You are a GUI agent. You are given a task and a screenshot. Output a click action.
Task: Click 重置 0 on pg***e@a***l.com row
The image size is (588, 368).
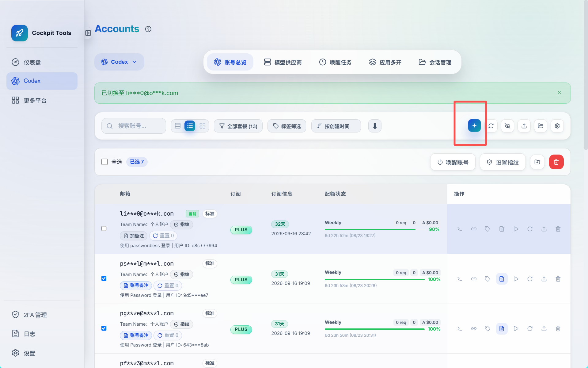168,335
